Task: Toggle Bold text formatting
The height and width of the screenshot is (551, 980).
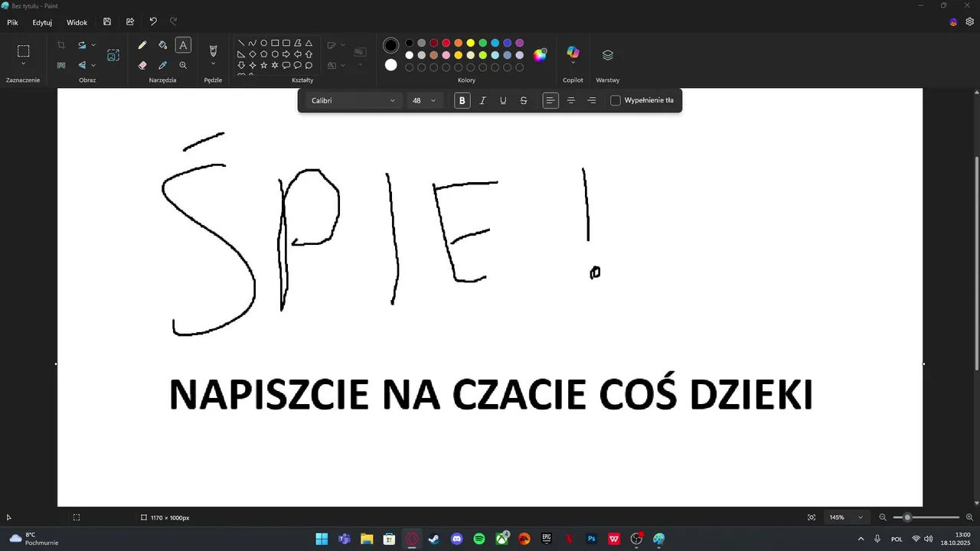Action: click(x=462, y=100)
